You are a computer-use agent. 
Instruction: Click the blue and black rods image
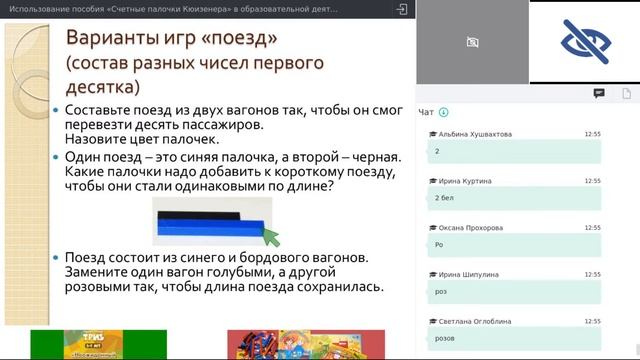(212, 221)
